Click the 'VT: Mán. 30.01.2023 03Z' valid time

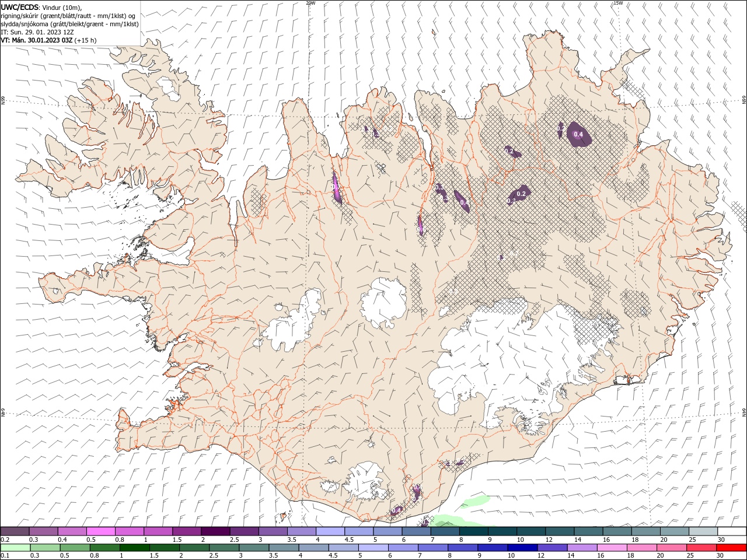pyautogui.click(x=37, y=40)
